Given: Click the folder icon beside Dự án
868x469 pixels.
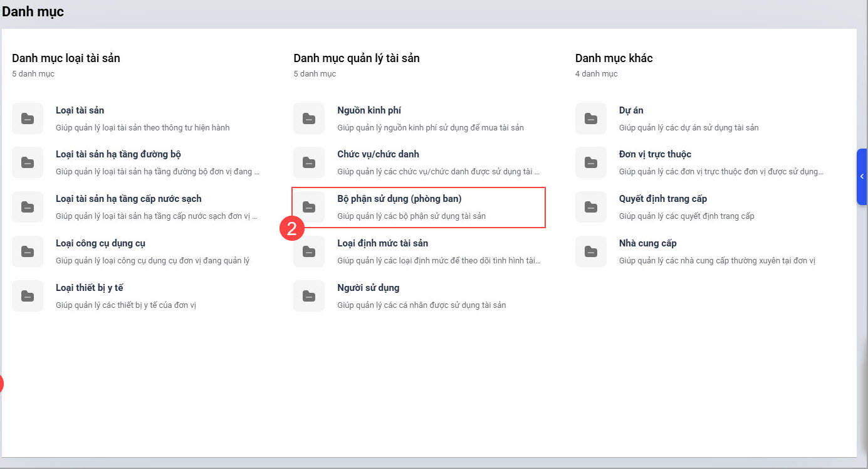Looking at the screenshot, I should (591, 119).
